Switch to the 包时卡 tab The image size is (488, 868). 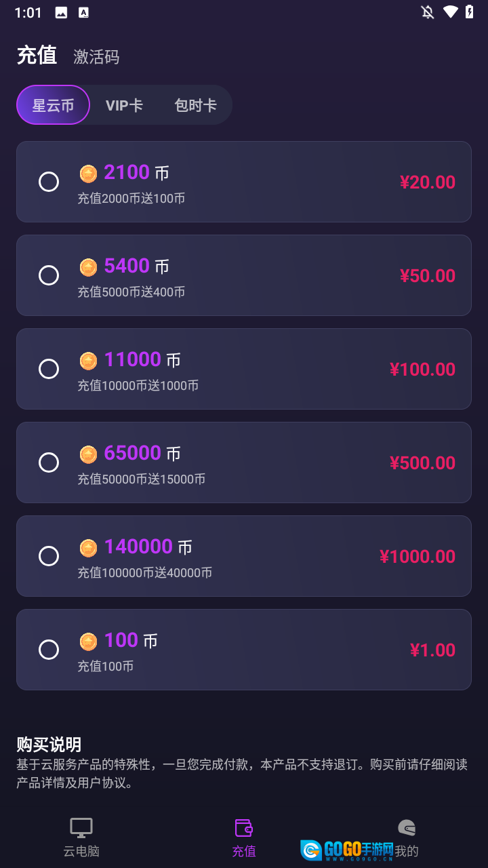click(195, 105)
